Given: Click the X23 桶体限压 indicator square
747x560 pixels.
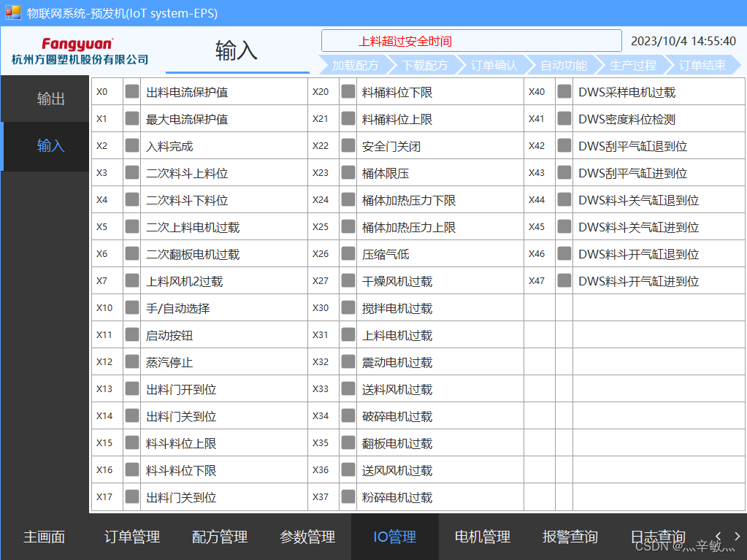Looking at the screenshot, I should click(348, 172).
